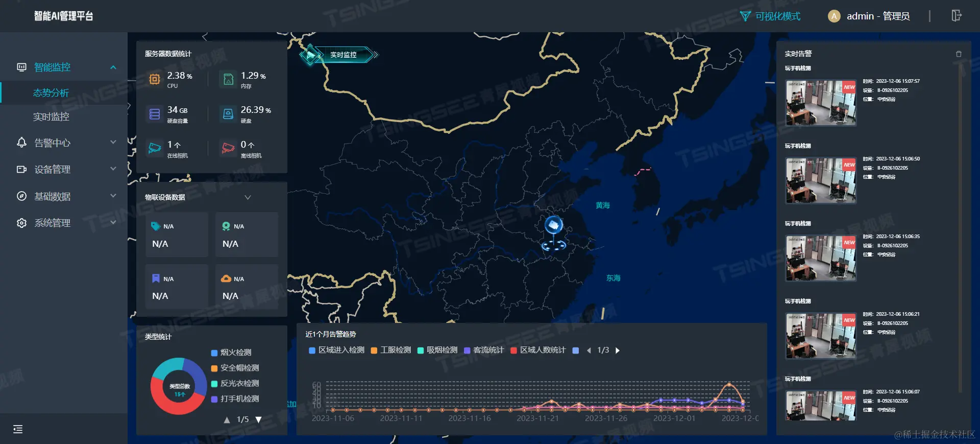Click the 实时告警 panel scrollbar
Image resolution: width=980 pixels, height=444 pixels.
pyautogui.click(x=960, y=227)
